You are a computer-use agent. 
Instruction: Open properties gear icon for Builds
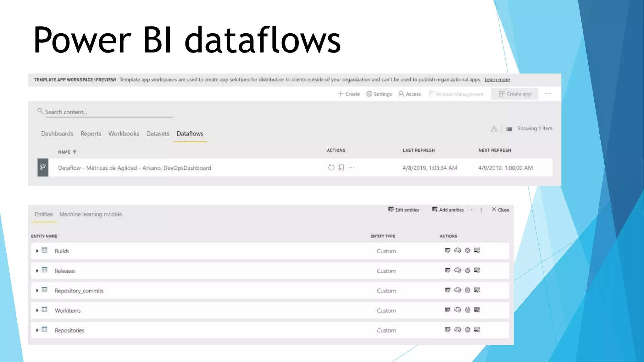468,250
